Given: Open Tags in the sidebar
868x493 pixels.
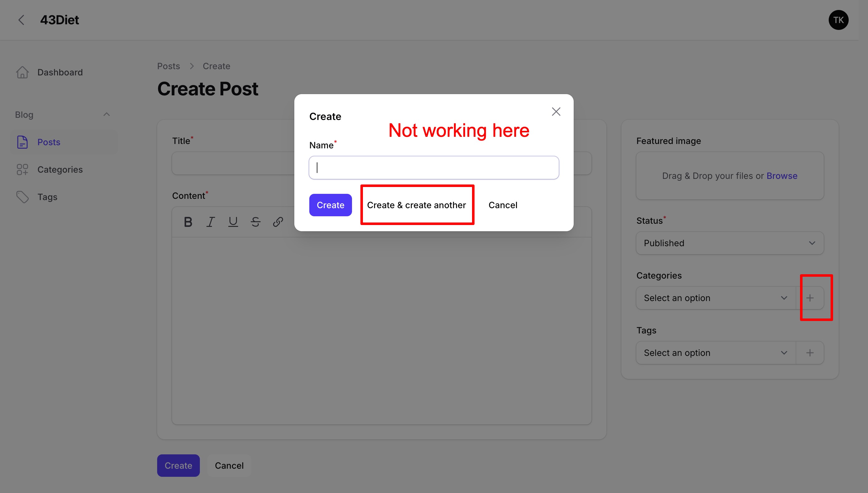Looking at the screenshot, I should [47, 197].
